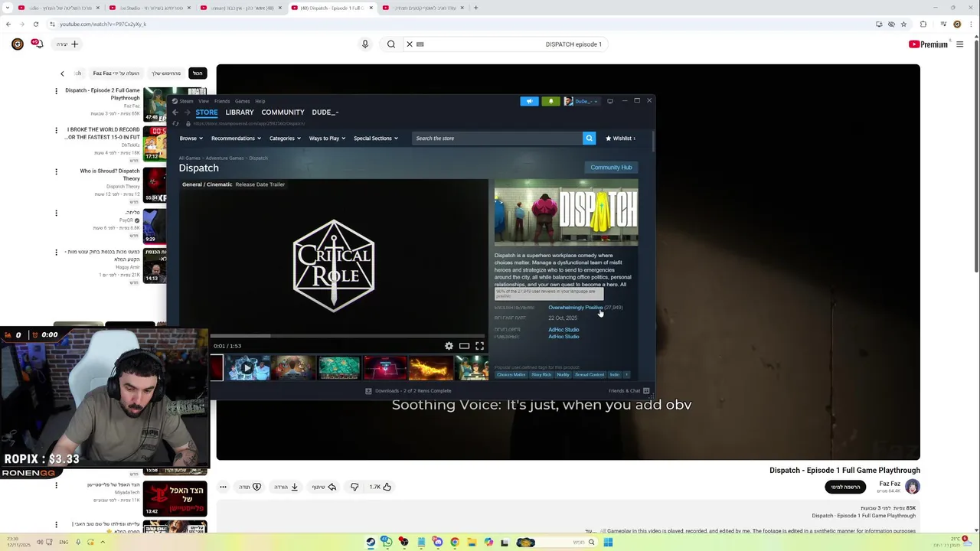Switch to Steam LIBRARY tab
Image resolution: width=980 pixels, height=551 pixels.
click(240, 112)
